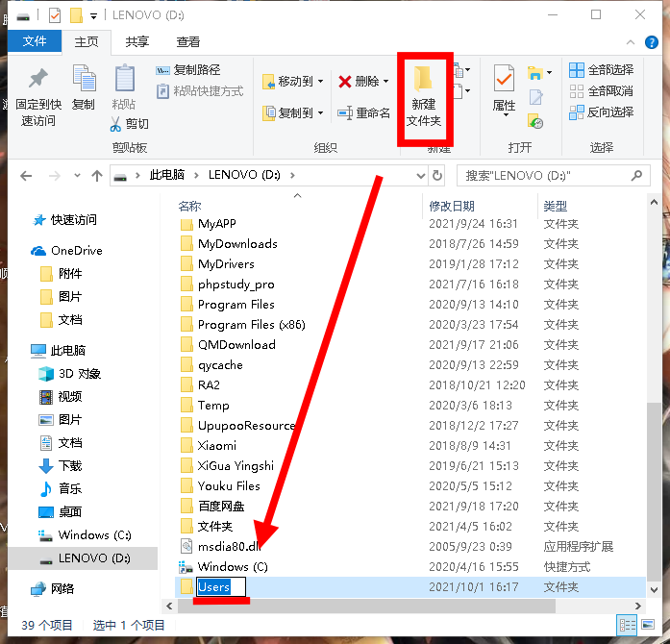Select Windows (C:) drive in sidebar
Screen dimensions: 670x644
pyautogui.click(x=85, y=535)
